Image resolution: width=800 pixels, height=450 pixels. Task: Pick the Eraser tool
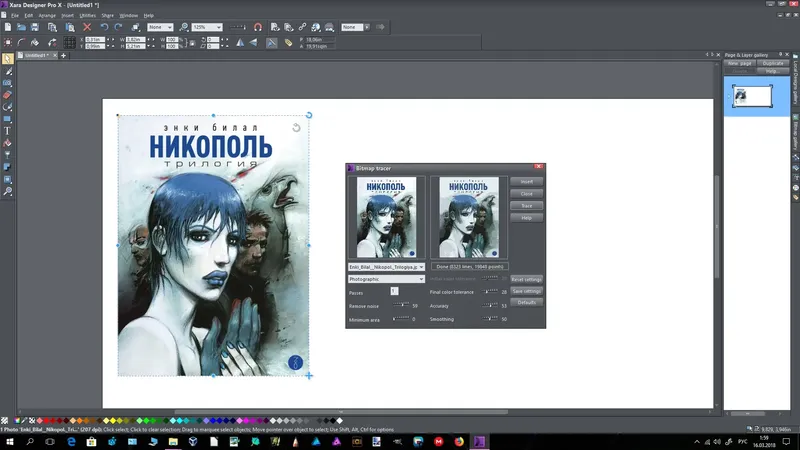point(7,95)
